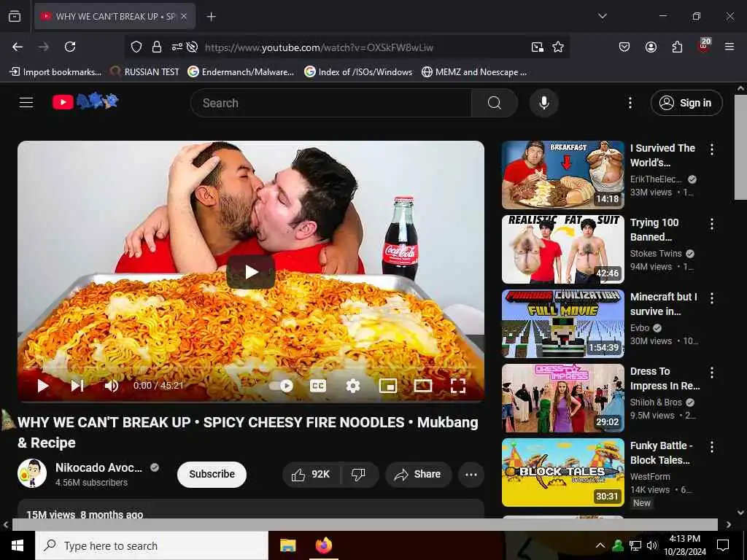Open the tracking protection shield icon
The height and width of the screenshot is (560, 747).
[x=136, y=47]
